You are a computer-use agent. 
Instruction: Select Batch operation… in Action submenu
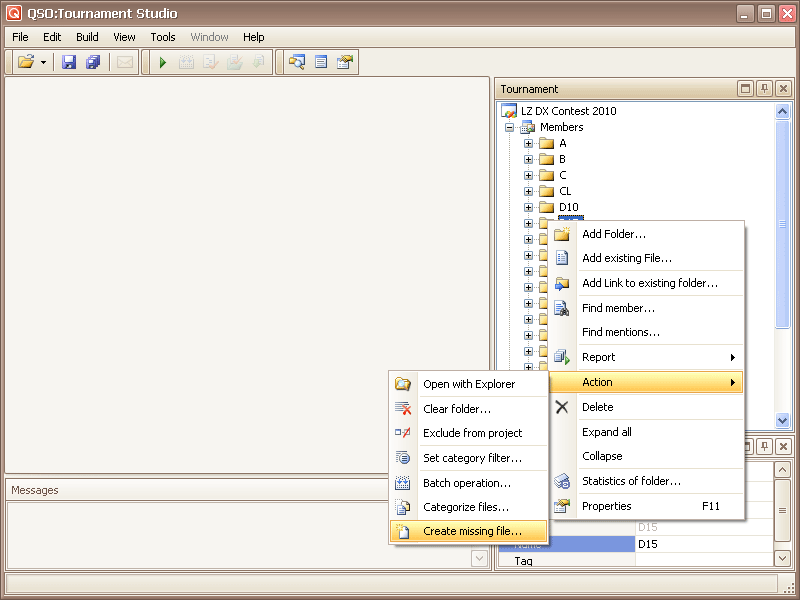pos(466,483)
